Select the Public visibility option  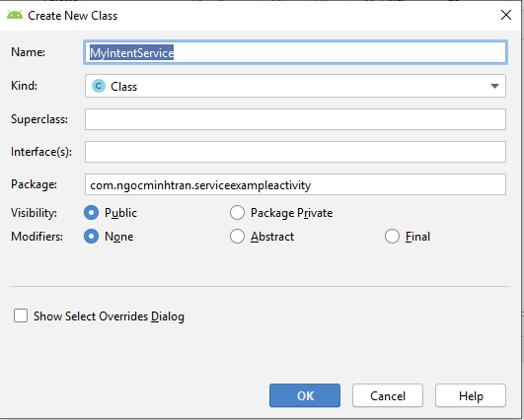91,213
